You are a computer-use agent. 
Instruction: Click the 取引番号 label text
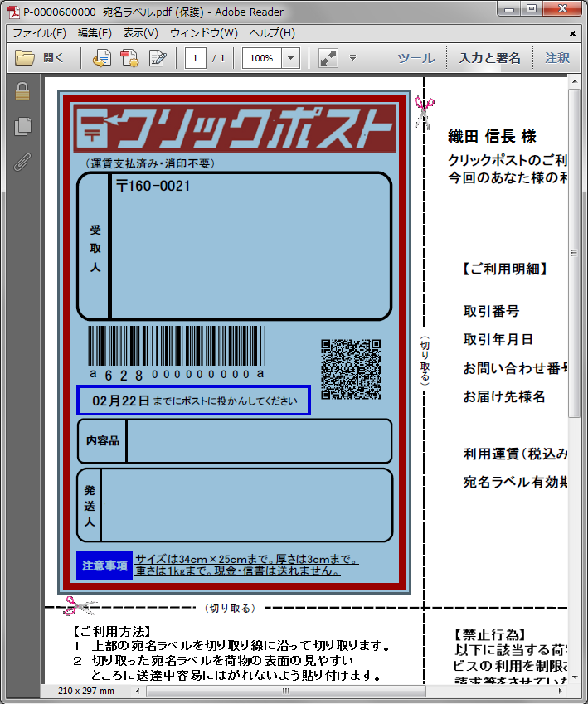(491, 311)
